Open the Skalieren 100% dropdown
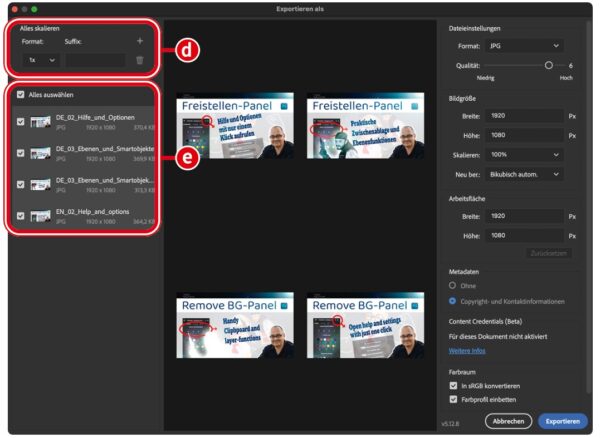This screenshot has height=438, width=600. 524,155
